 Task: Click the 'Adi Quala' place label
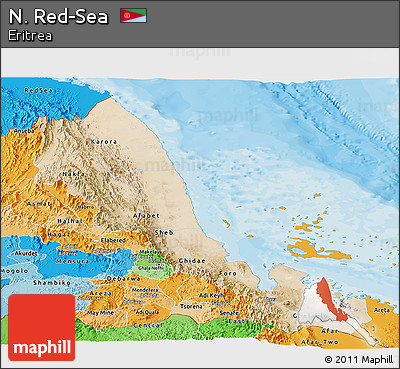(147, 312)
